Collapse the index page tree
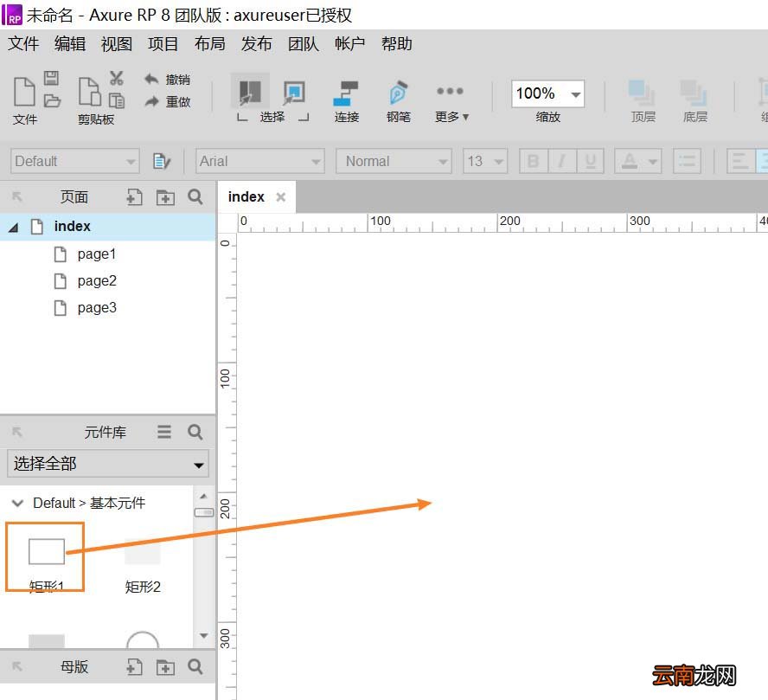 click(x=14, y=228)
